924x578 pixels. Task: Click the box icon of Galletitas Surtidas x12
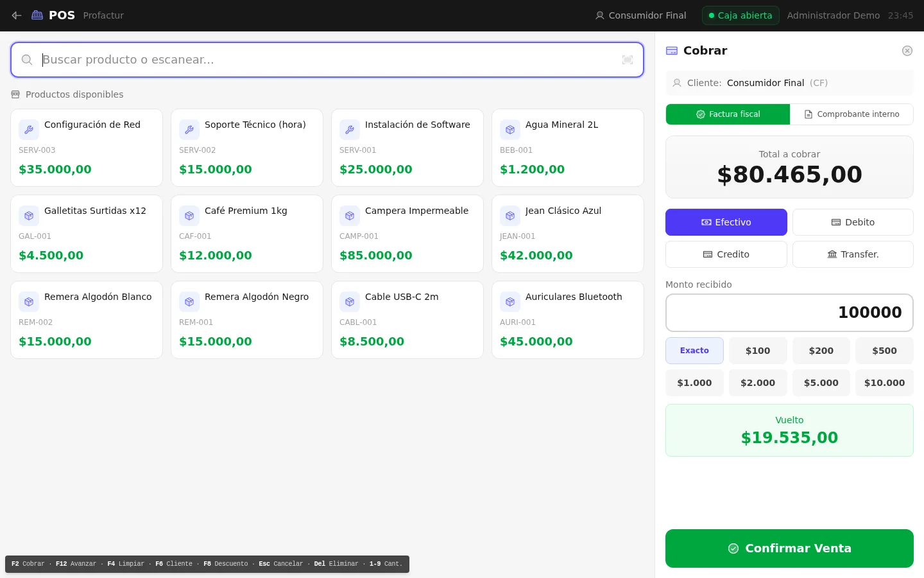point(29,216)
